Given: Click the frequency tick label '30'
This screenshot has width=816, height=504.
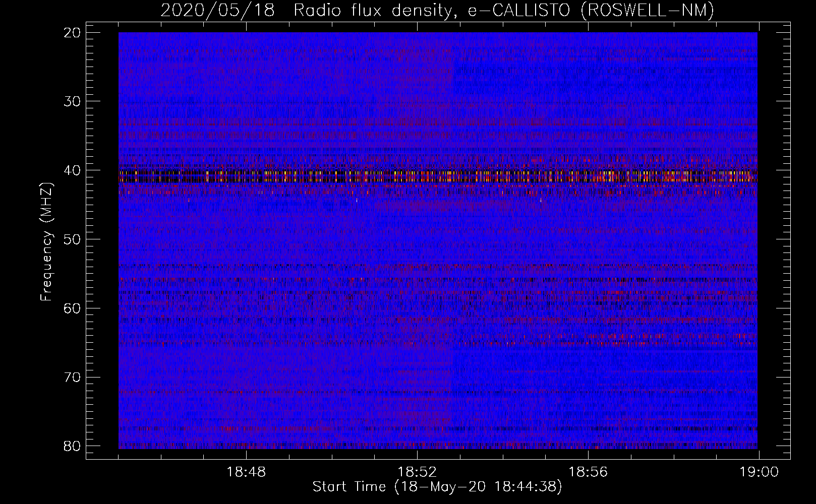Looking at the screenshot, I should 73,101.
